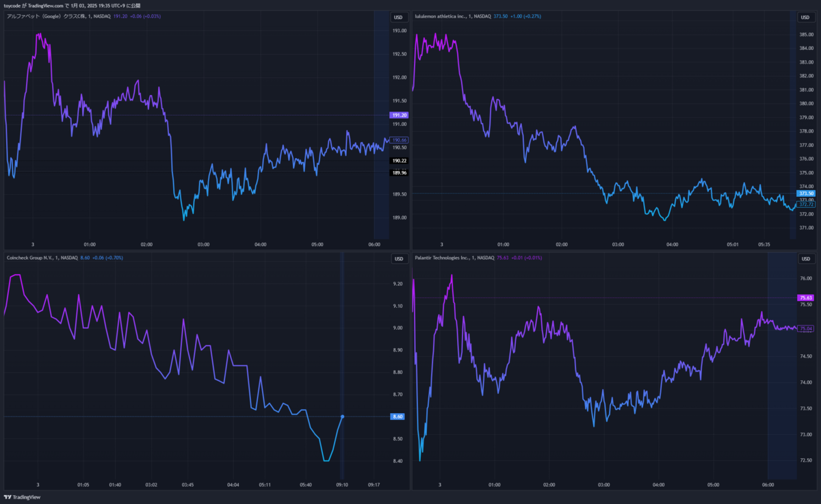Click the 09:10 time label on Coincheck chart
The height and width of the screenshot is (504, 821).
342,485
